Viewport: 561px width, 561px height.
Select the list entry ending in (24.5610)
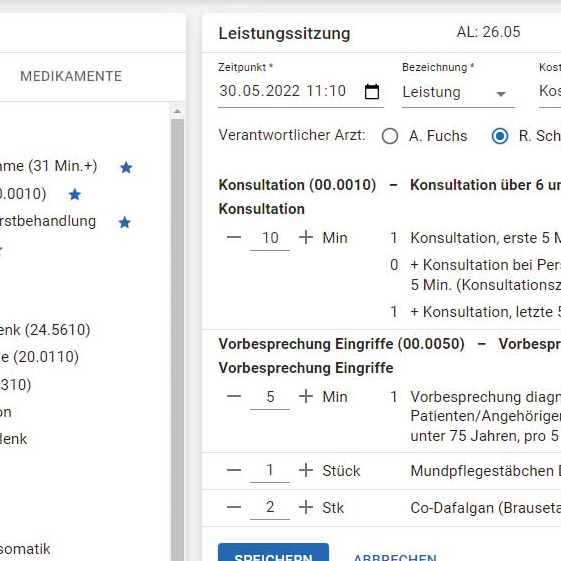click(44, 330)
